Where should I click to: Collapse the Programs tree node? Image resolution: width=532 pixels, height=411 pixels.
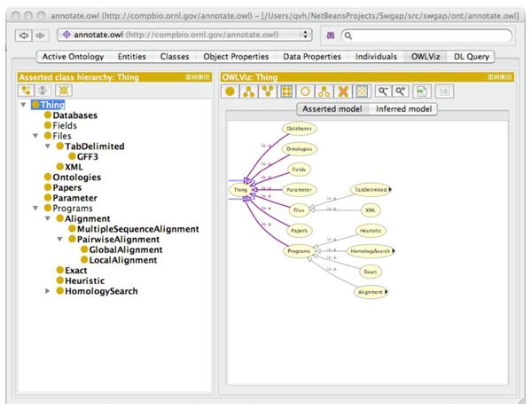pos(35,207)
